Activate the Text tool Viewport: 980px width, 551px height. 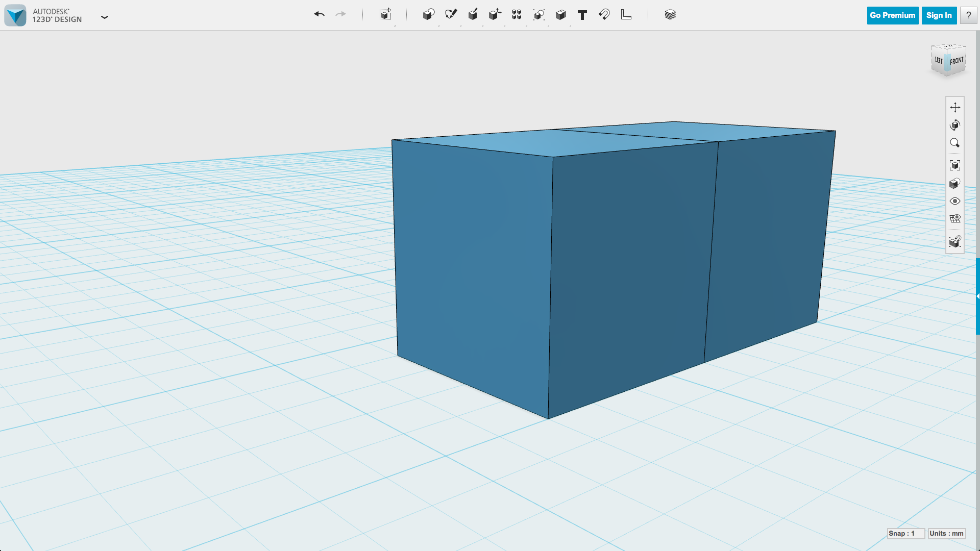[582, 15]
